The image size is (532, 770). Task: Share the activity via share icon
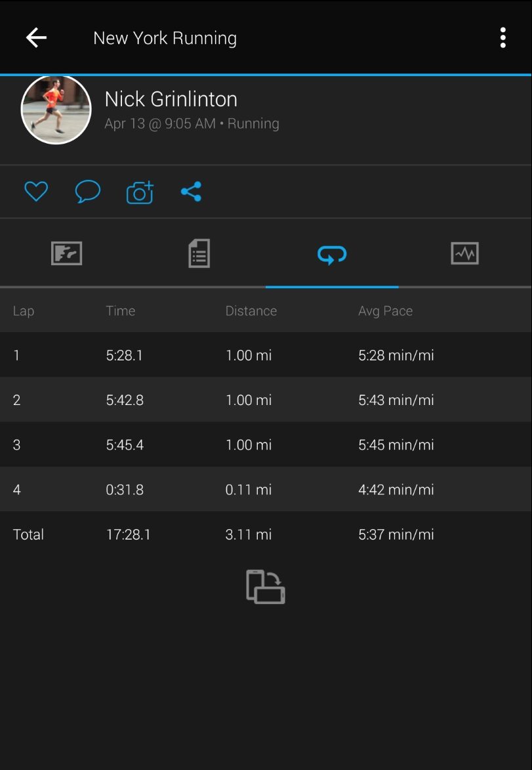point(191,192)
